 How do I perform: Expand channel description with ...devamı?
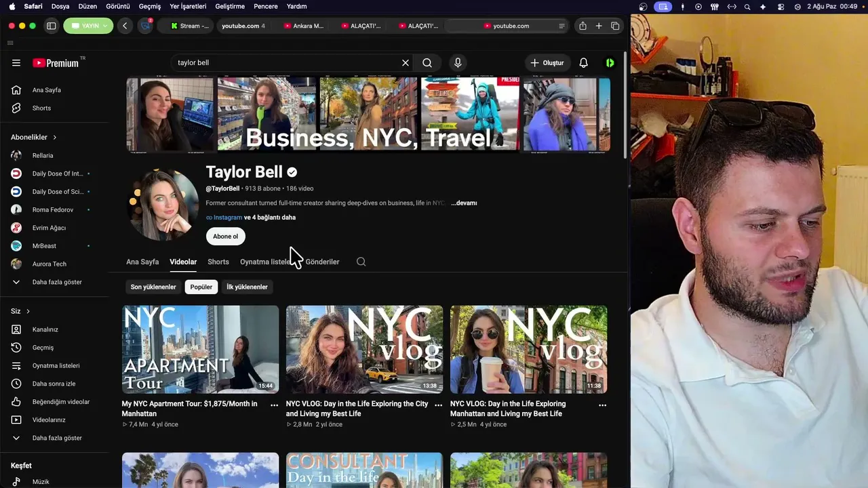(465, 203)
